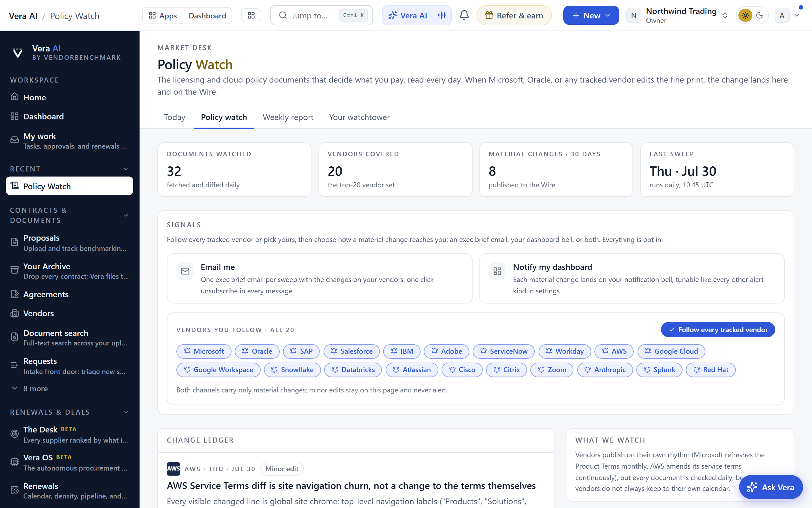Image resolution: width=812 pixels, height=508 pixels.
Task: Open Your Archive
Action: click(69, 271)
